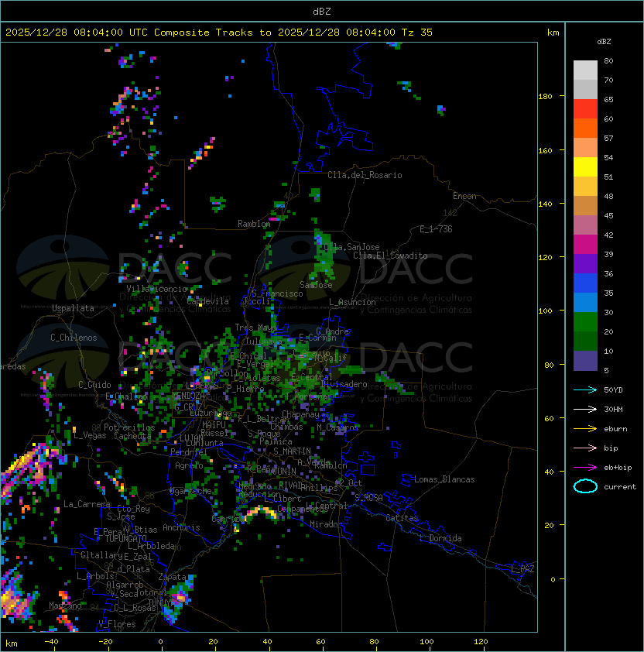This screenshot has height=652, width=644.
Task: Click the magenta 42 dBZ legend swatch
Action: [585, 245]
